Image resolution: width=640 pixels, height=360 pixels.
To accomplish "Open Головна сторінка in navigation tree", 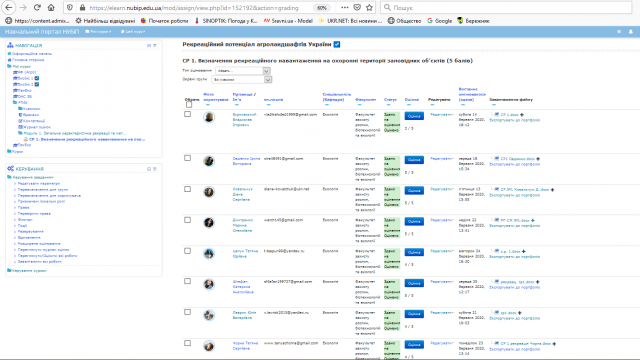I will point(28,60).
